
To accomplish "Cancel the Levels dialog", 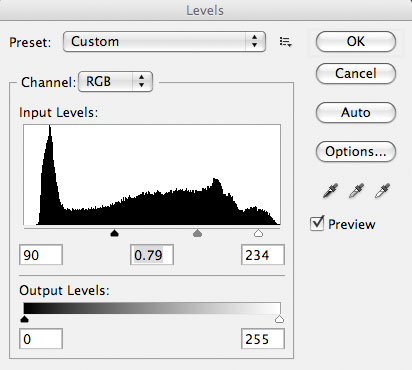I will (356, 73).
